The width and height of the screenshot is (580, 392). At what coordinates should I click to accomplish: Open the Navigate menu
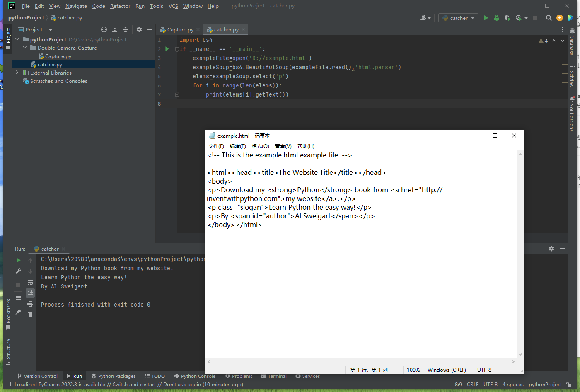pyautogui.click(x=76, y=6)
